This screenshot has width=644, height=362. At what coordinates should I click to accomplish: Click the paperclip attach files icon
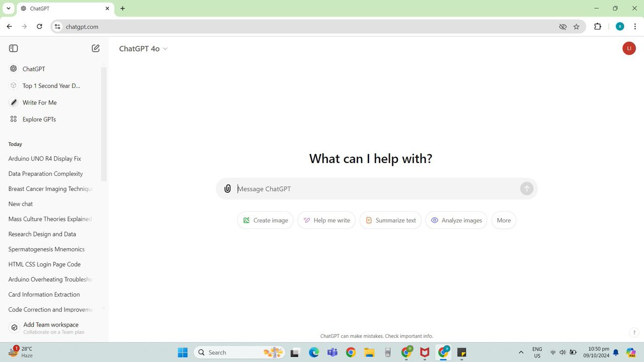click(x=228, y=189)
